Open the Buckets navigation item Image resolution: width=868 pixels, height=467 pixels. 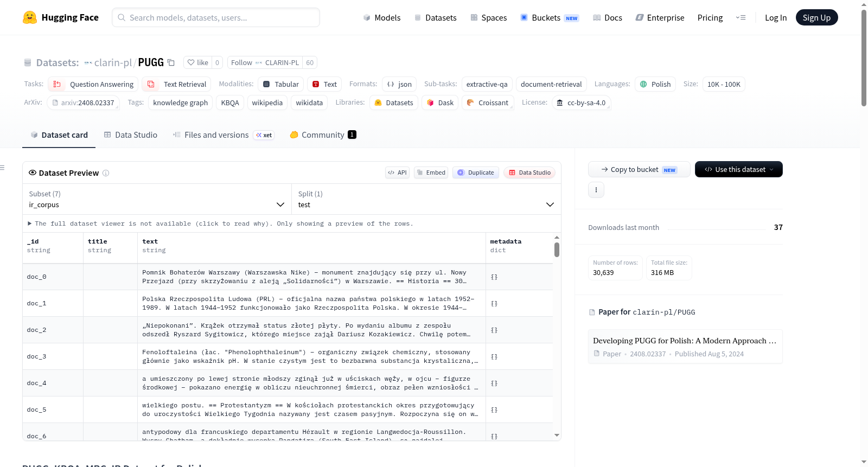pos(550,17)
